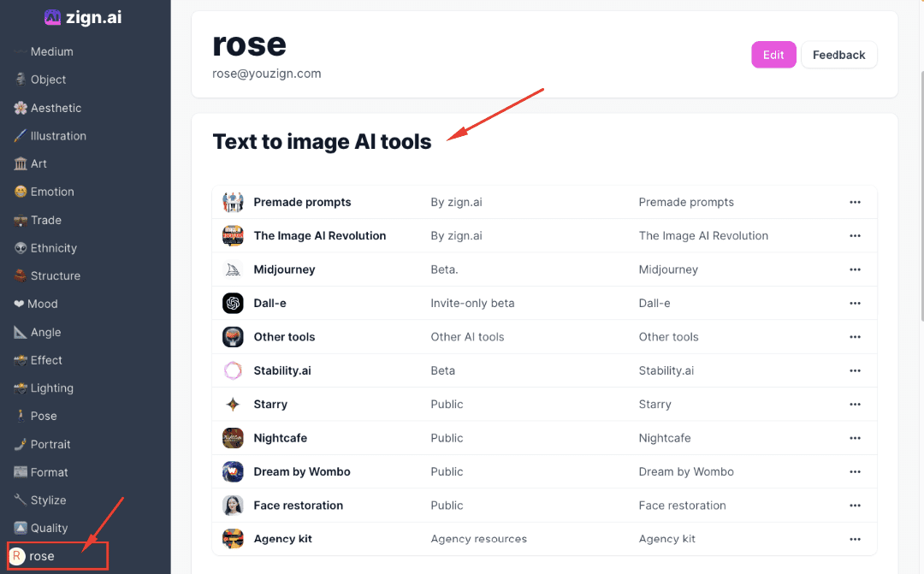This screenshot has height=574, width=924.
Task: Click the Stability.ai ring icon
Action: (x=233, y=370)
